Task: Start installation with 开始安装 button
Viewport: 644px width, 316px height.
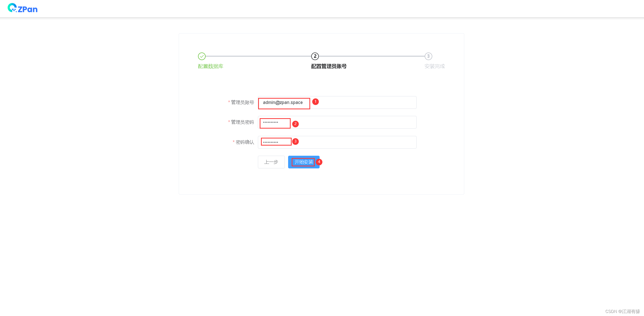Action: tap(304, 162)
